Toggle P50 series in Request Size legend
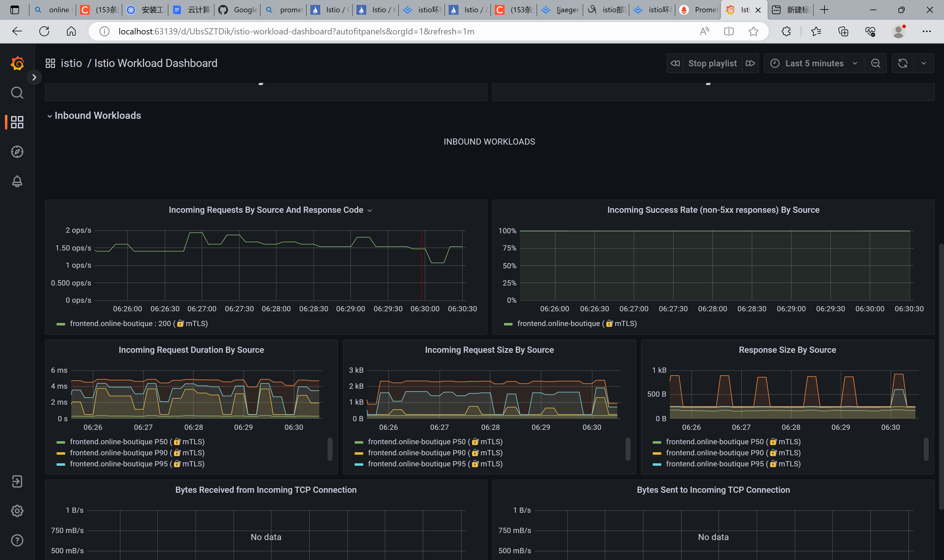The image size is (944, 560). [435, 441]
